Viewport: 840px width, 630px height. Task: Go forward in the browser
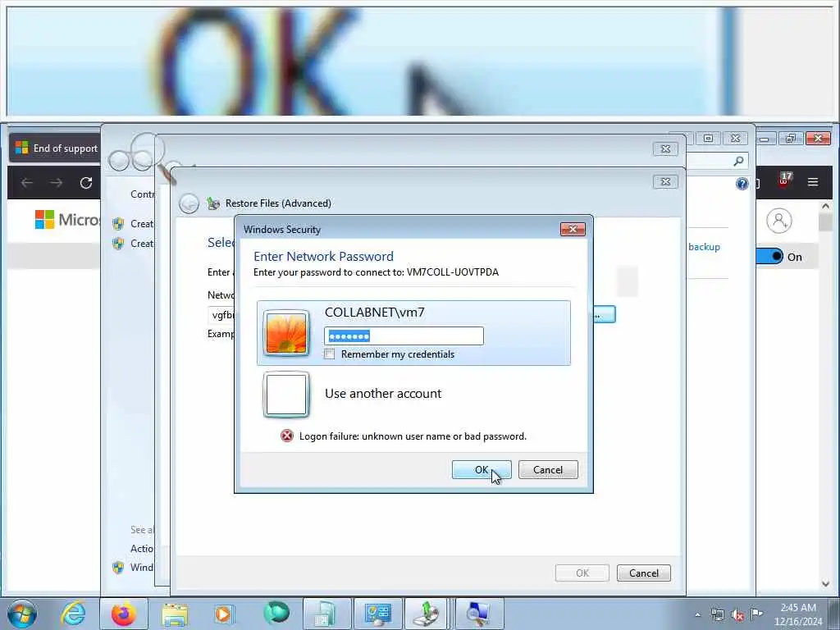[57, 183]
